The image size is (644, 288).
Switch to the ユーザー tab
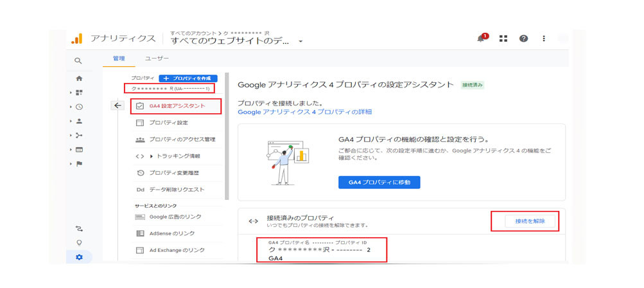157,59
